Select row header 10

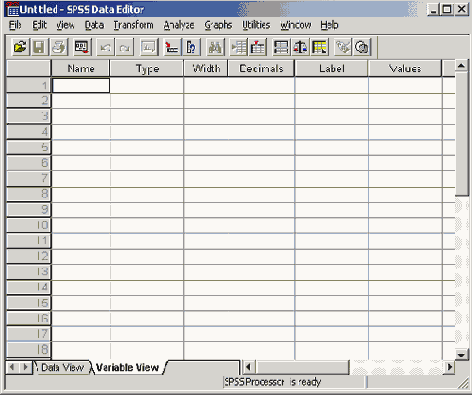pos(29,225)
